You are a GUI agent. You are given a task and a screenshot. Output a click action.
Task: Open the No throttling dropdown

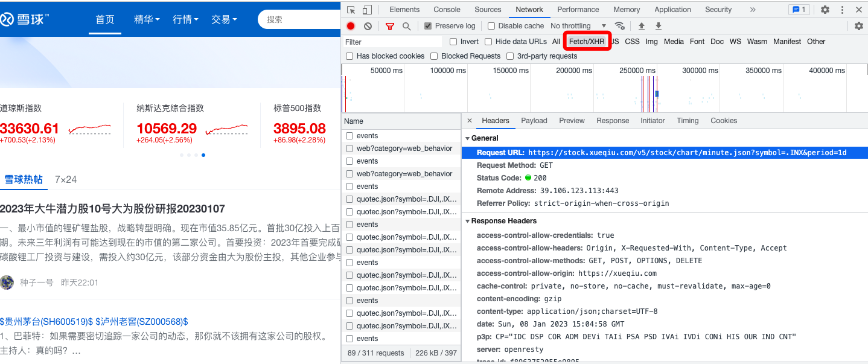(578, 26)
